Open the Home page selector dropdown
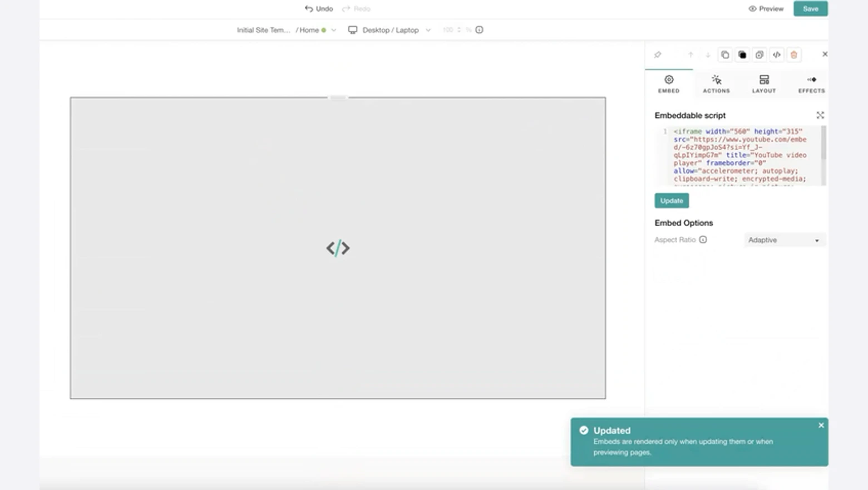Viewport: 868px width, 490px height. point(316,30)
